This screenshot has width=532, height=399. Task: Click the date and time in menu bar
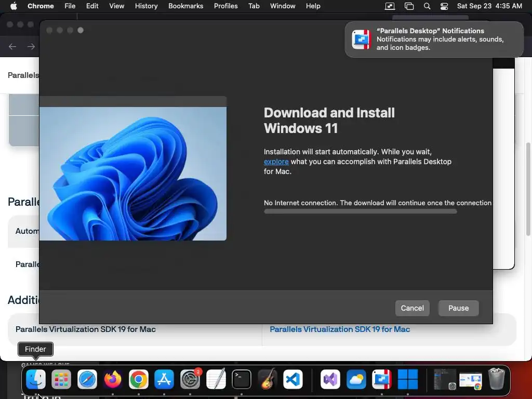pos(489,6)
